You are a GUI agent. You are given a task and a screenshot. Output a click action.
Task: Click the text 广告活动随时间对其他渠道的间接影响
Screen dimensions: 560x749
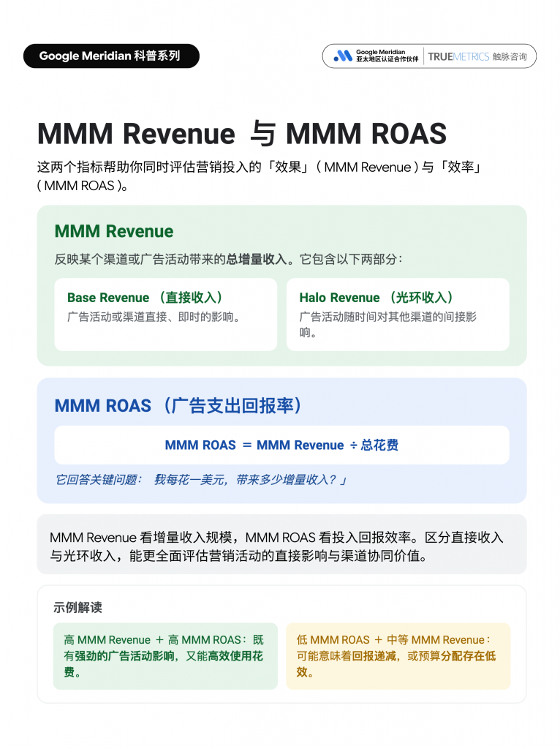coord(388,324)
